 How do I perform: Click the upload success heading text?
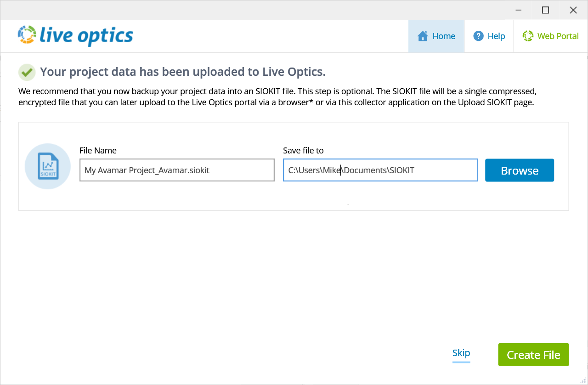coord(183,72)
